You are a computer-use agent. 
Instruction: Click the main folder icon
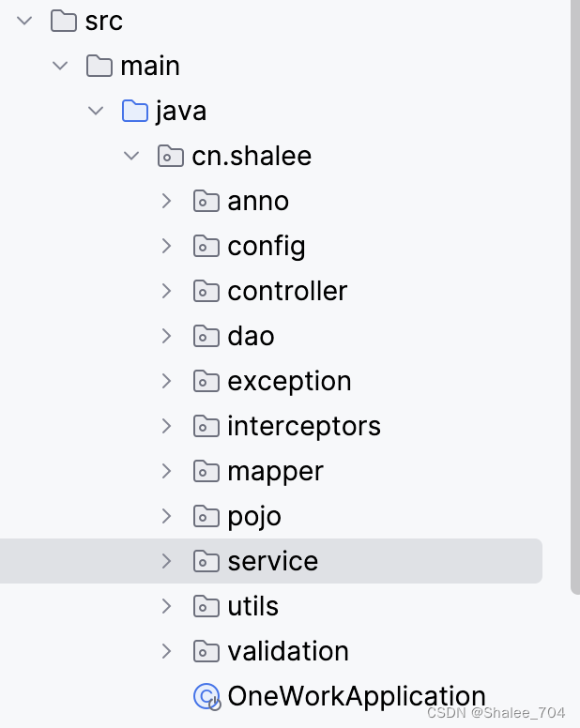[99, 66]
